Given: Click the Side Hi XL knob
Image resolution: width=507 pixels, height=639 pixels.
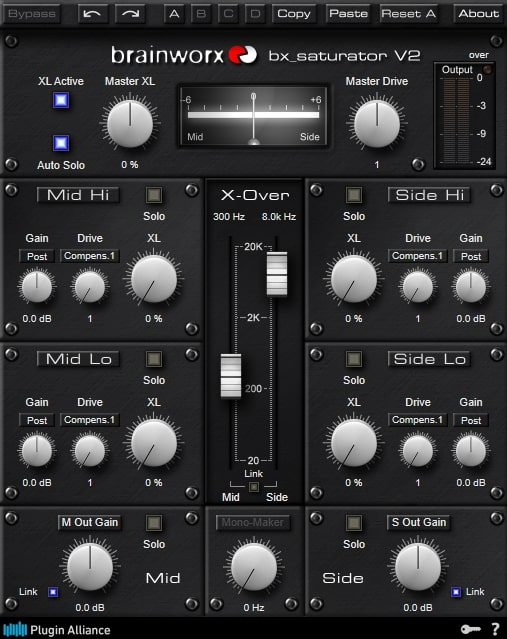Looking at the screenshot, I should coord(354,279).
